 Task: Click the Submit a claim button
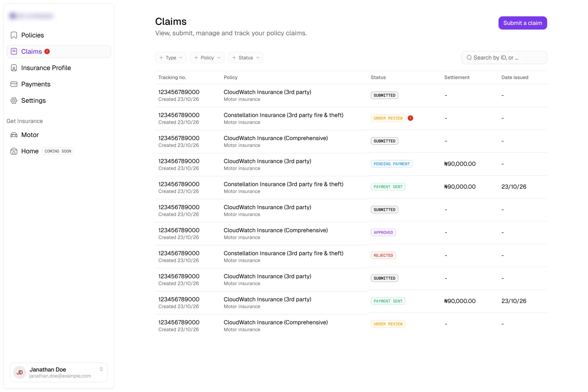tap(523, 23)
